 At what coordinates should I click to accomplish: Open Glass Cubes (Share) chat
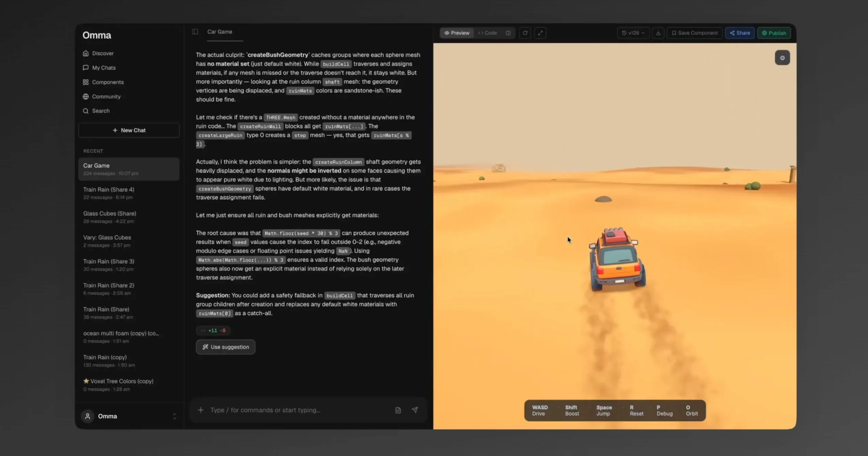(x=129, y=217)
